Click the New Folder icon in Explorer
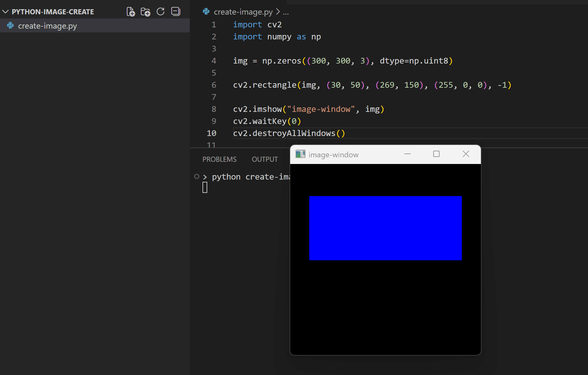The width and height of the screenshot is (588, 375). tap(146, 12)
